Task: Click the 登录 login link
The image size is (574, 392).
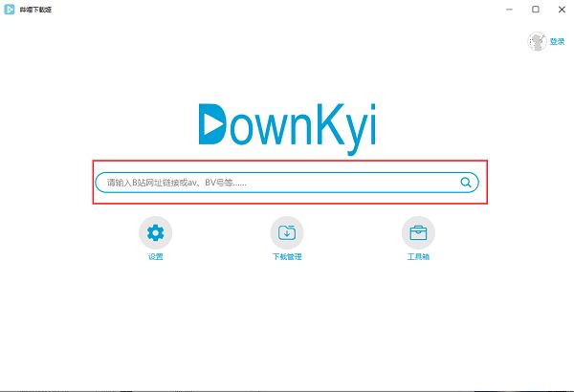Action: click(557, 41)
